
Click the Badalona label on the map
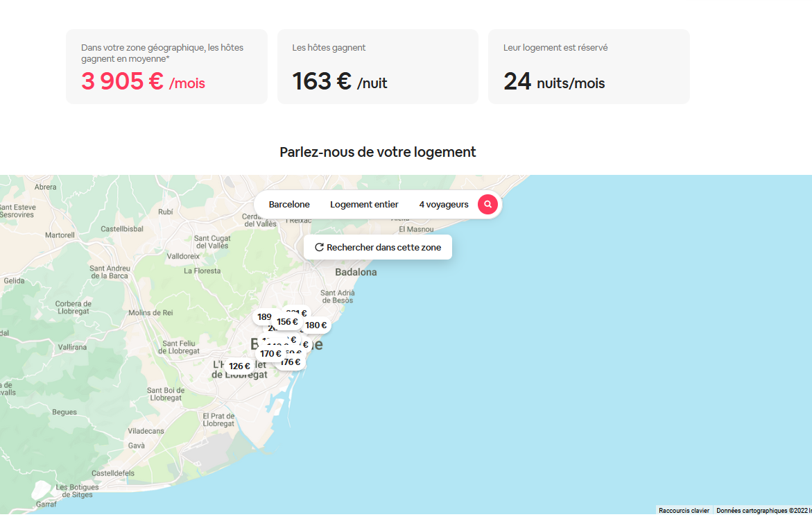click(356, 273)
